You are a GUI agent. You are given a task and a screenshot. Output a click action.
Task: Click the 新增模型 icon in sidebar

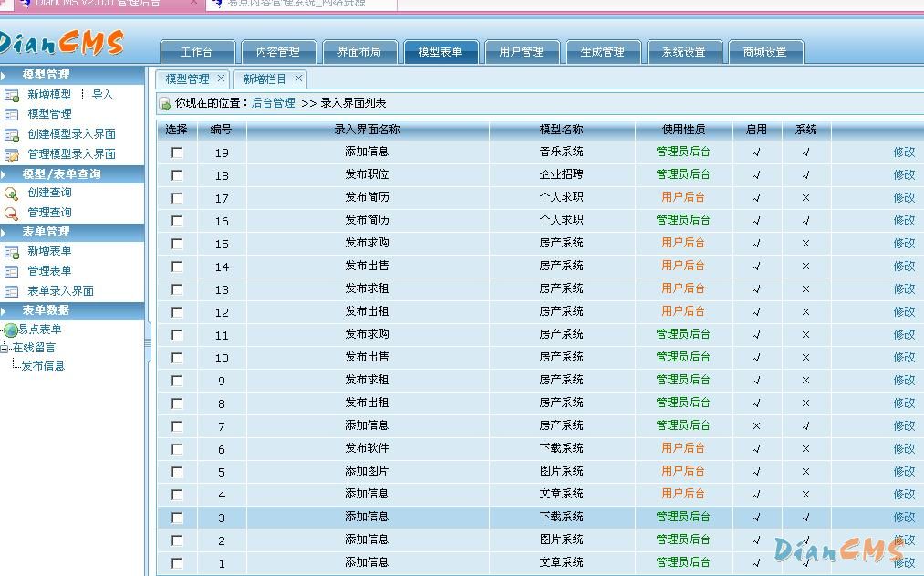coord(12,95)
